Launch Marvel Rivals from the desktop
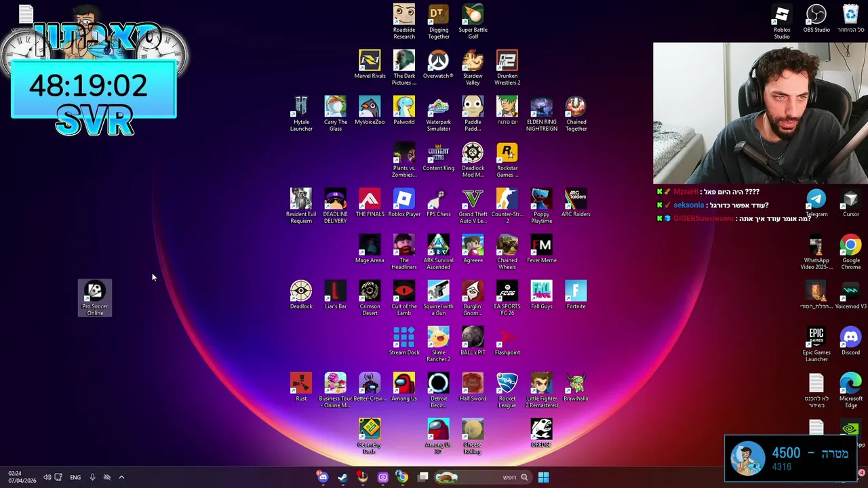The width and height of the screenshot is (868, 488). (370, 64)
